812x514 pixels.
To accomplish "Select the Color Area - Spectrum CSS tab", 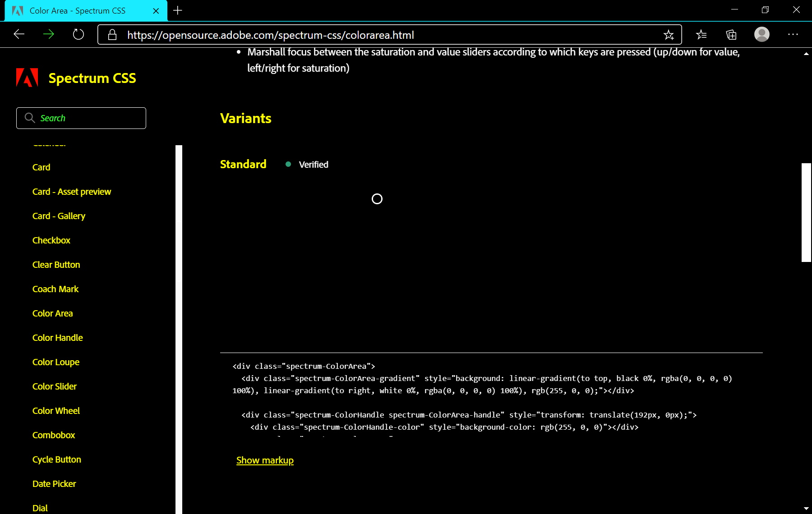I will click(77, 10).
